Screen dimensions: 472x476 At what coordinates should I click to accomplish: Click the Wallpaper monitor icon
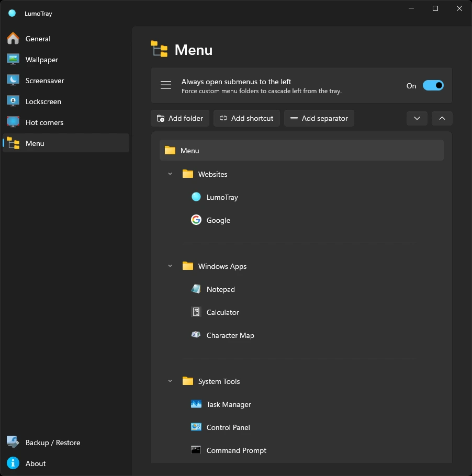pyautogui.click(x=13, y=60)
